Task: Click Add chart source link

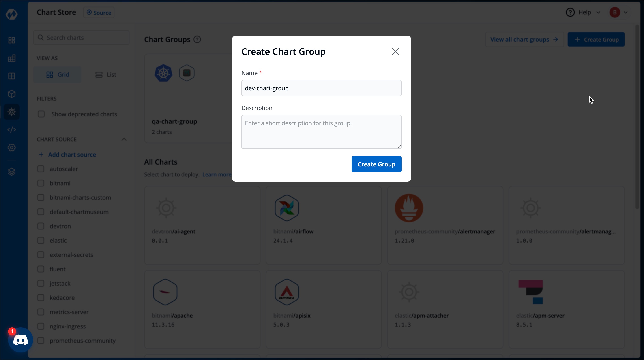Action: click(68, 155)
